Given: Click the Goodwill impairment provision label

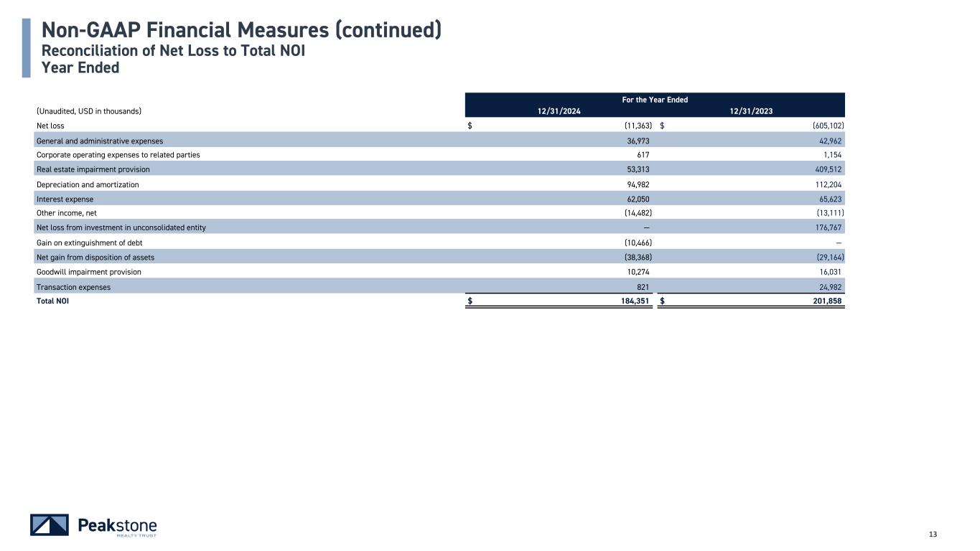Looking at the screenshot, I should 89,272.
